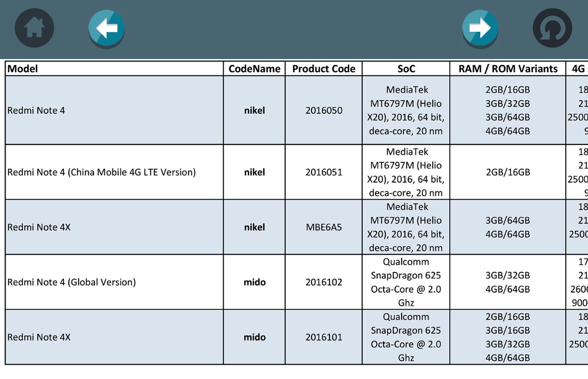
Task: Select the Snapdragon 625 cell for 2016102
Action: point(406,282)
